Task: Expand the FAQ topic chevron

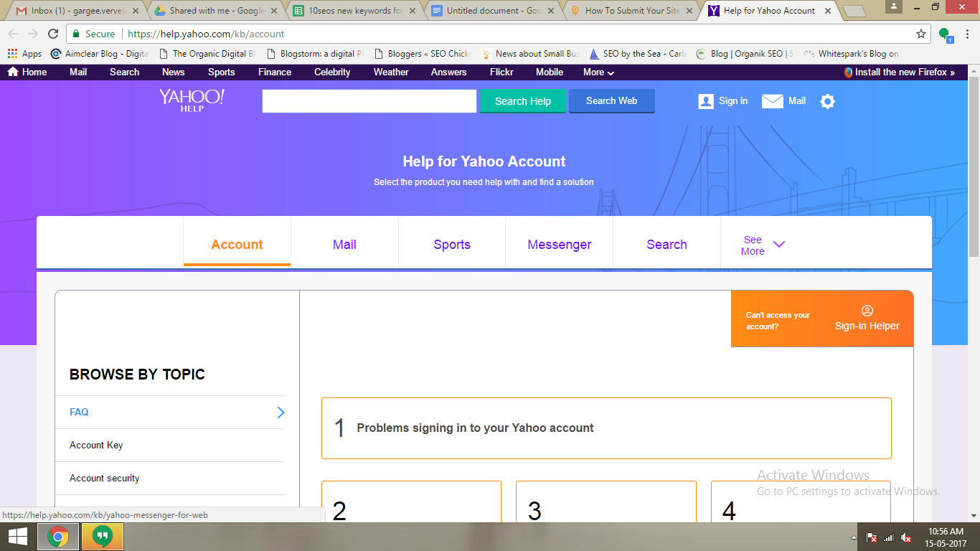Action: (281, 413)
